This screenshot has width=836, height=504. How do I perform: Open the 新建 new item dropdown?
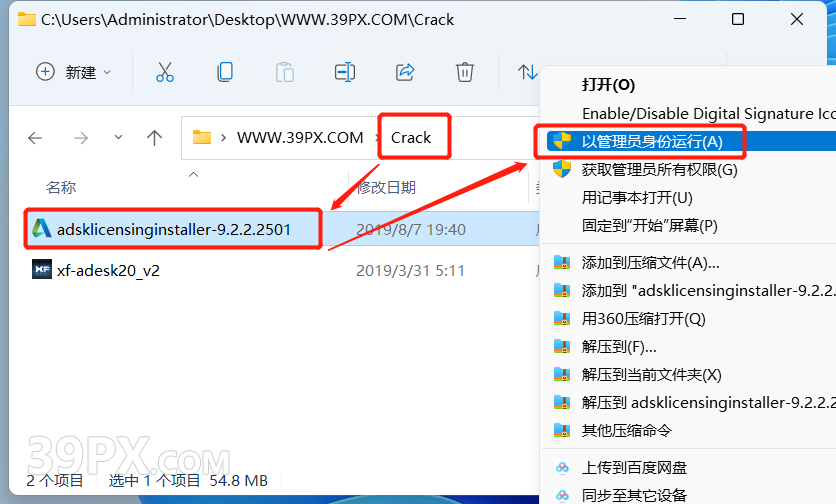[74, 72]
